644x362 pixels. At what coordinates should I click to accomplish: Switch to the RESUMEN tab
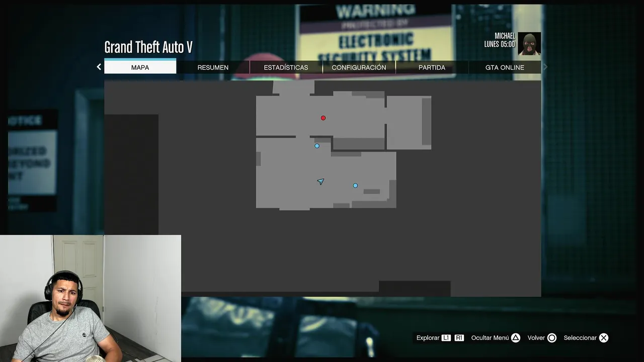[213, 67]
